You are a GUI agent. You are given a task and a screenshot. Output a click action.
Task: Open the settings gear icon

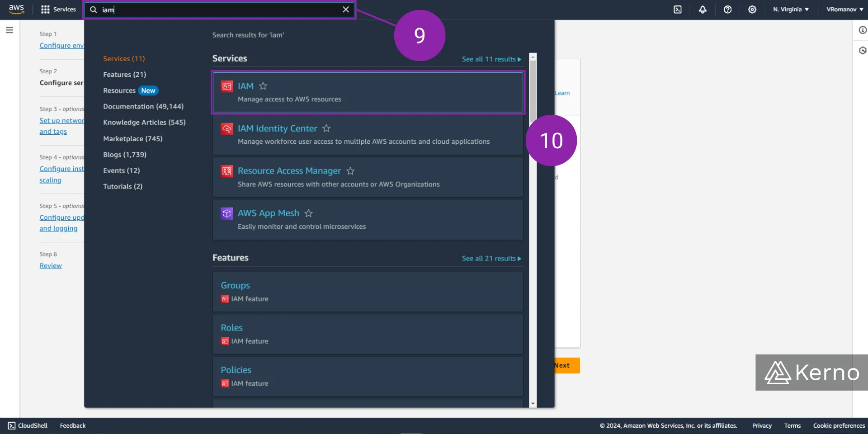pos(752,9)
